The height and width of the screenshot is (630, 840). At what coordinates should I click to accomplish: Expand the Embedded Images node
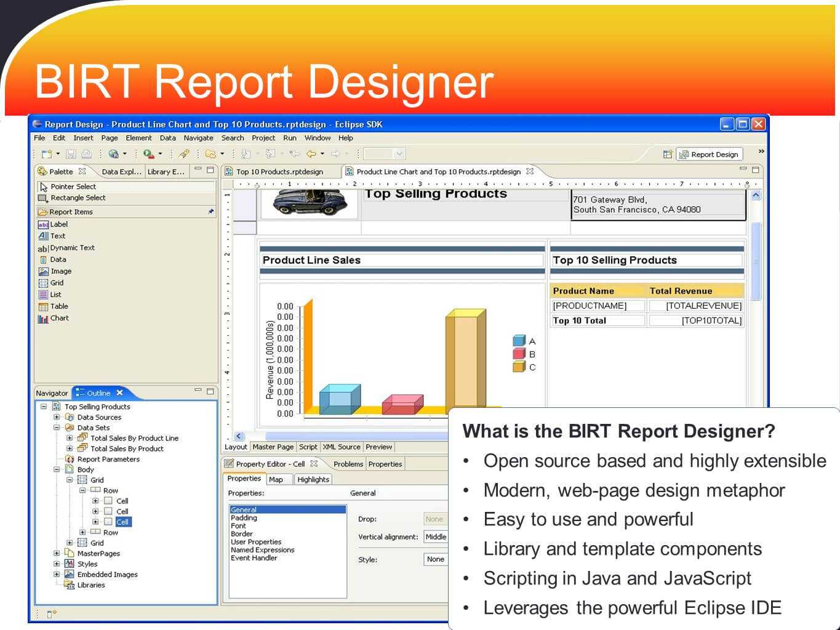click(x=57, y=575)
